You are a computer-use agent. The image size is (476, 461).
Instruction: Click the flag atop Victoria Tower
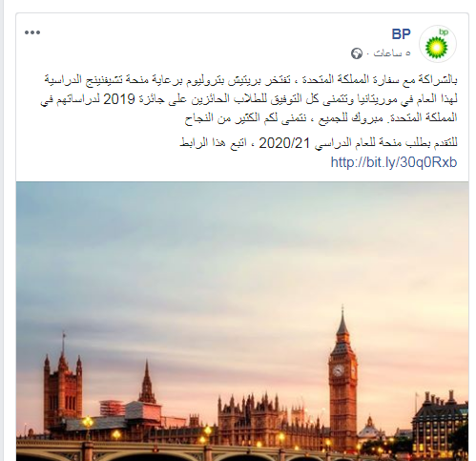(65, 334)
